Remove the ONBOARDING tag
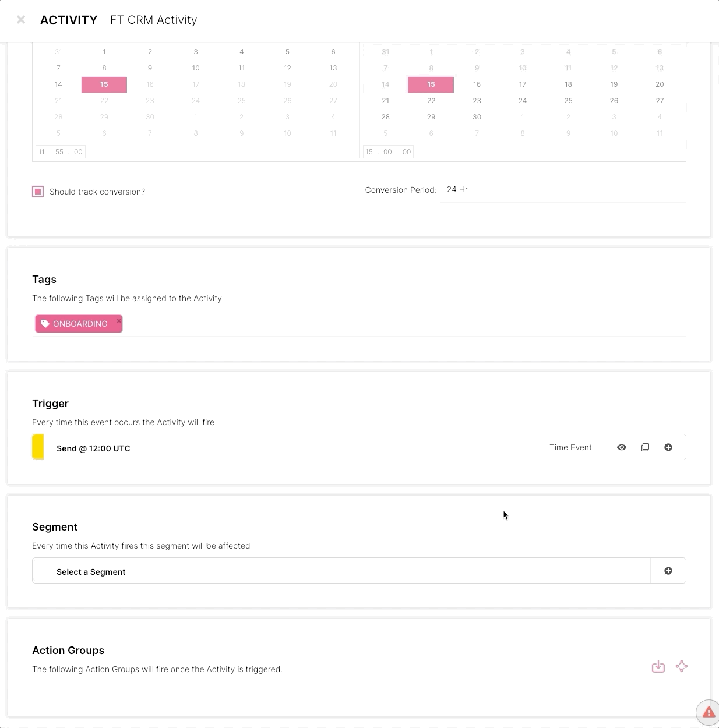 point(119,321)
